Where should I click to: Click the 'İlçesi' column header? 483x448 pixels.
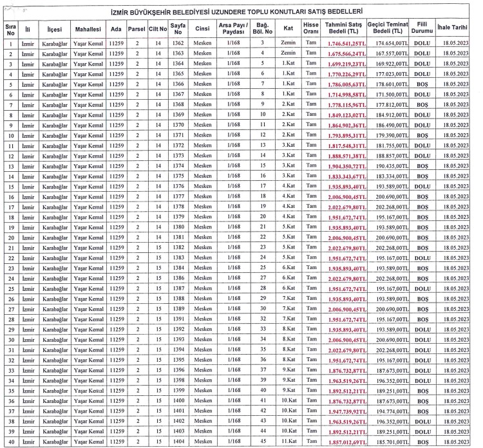55,30
